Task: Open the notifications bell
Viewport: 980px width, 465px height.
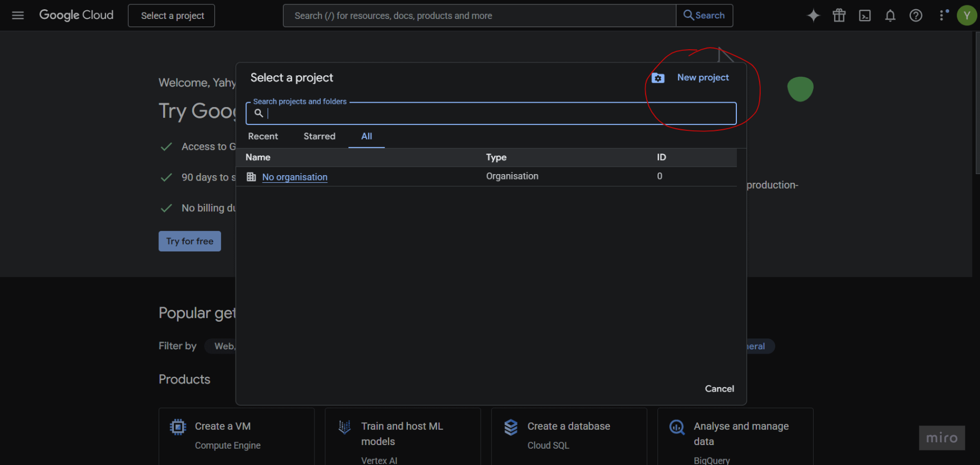Action: pos(890,16)
